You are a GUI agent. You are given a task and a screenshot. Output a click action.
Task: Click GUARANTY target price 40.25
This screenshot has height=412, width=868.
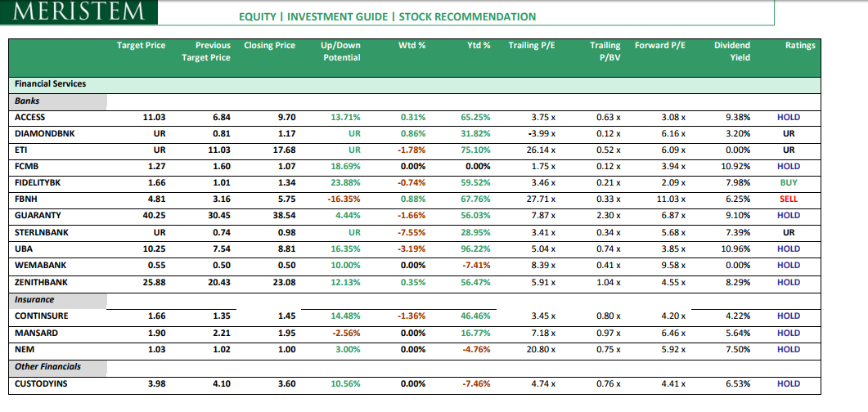(155, 216)
